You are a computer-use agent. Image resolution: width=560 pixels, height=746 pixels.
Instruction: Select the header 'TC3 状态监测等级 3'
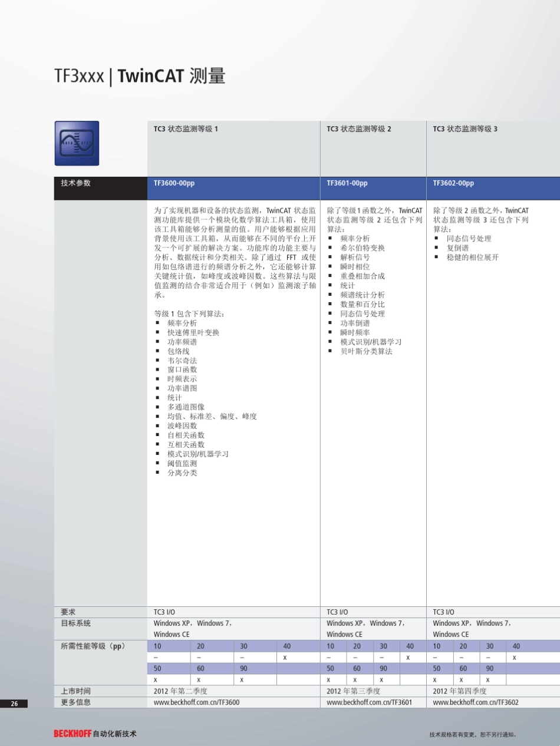[x=465, y=128]
